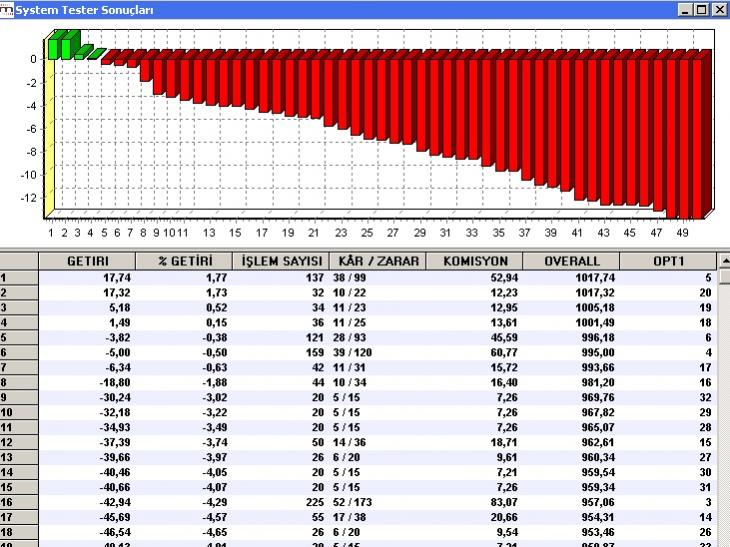This screenshot has height=547, width=730.
Task: Sort by the GETIRI column header
Action: pos(88,262)
